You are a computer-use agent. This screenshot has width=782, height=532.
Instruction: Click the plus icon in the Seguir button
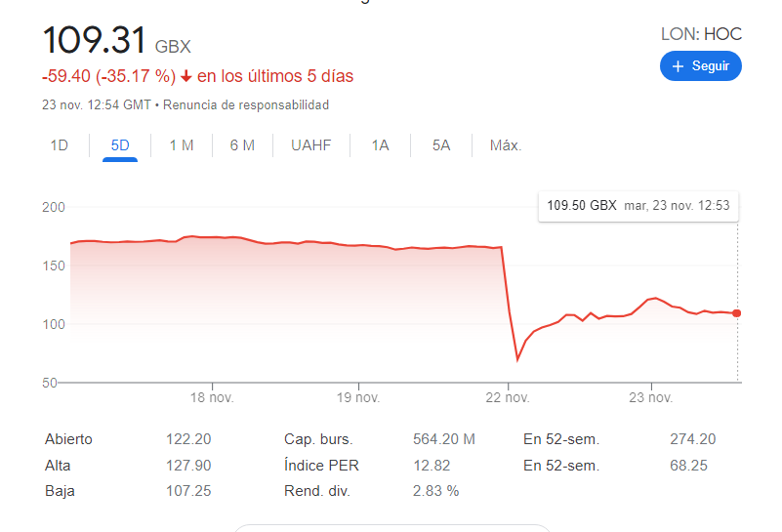(678, 66)
